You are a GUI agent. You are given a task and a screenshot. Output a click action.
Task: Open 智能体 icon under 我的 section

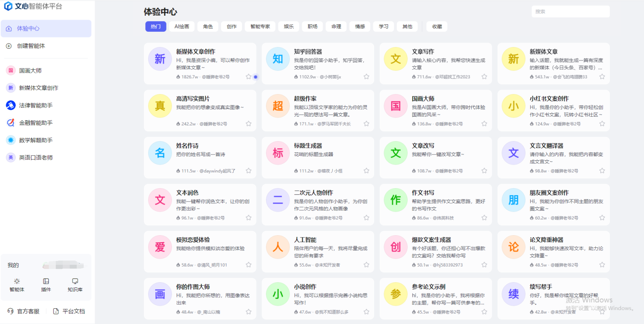17,282
